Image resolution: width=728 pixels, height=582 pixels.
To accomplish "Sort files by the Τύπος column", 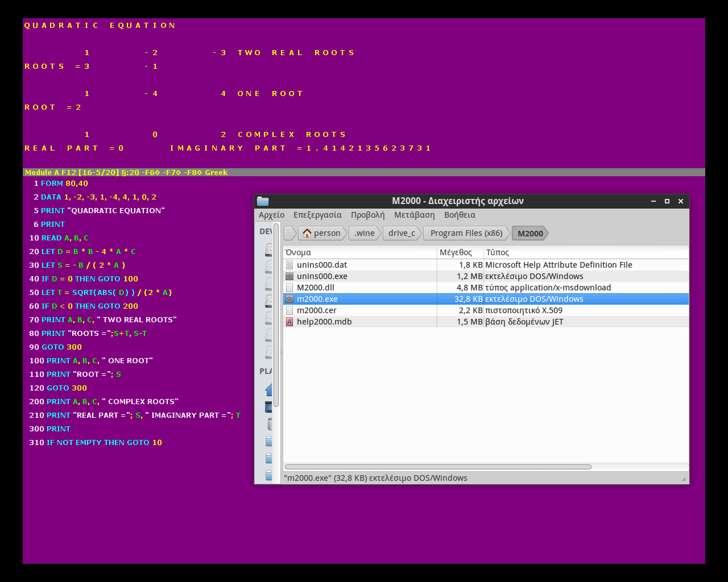I will click(586, 252).
